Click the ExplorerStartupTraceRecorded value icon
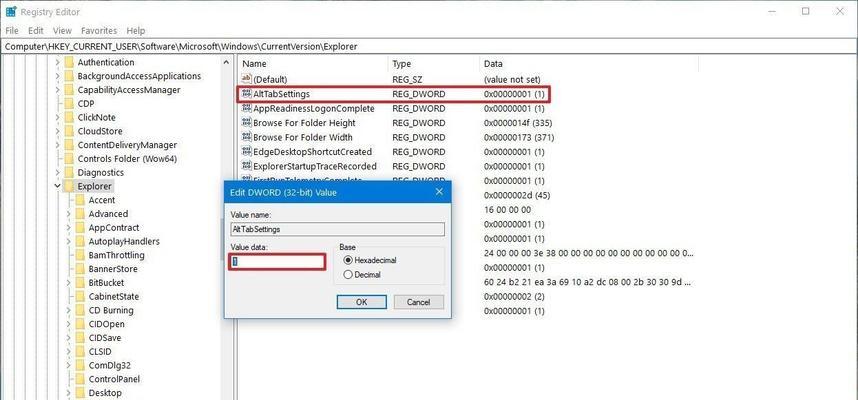Screen dimensions: 858x400 [x=246, y=166]
